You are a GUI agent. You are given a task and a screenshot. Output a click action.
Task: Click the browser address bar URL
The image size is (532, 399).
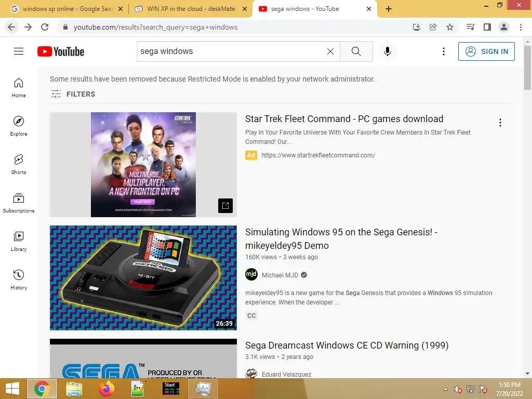(x=155, y=27)
